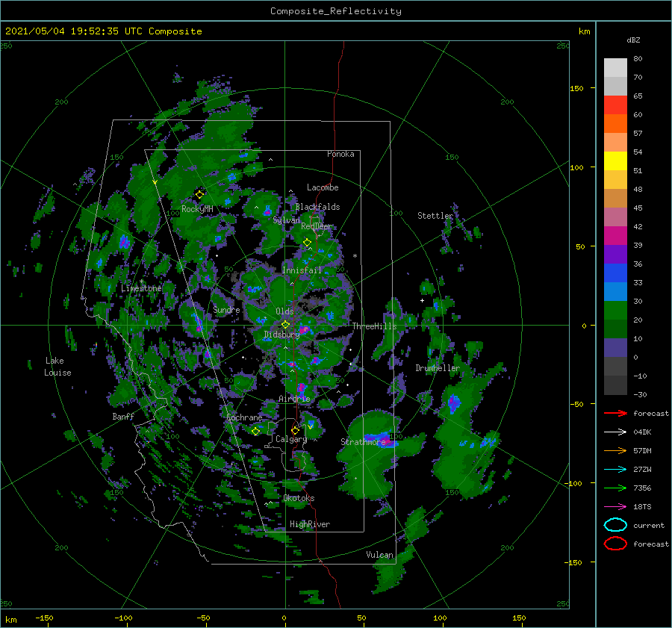
Task: Click the Stettler city label
Action: (x=435, y=216)
